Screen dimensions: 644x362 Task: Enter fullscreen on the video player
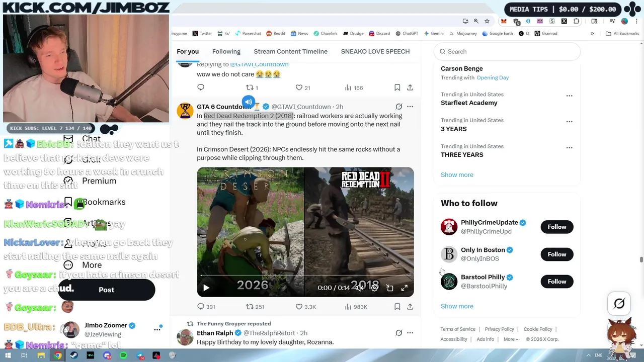click(404, 288)
